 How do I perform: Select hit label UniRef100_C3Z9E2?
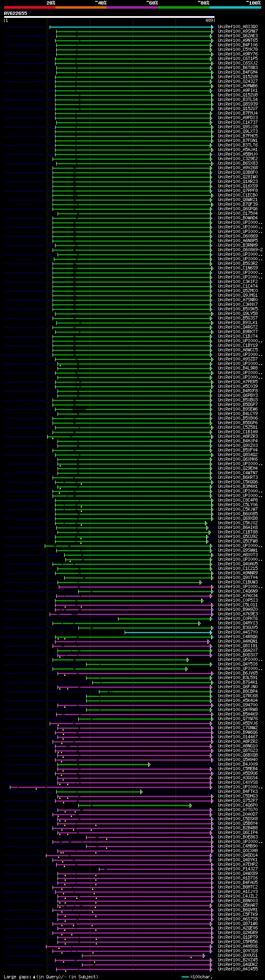238,159
